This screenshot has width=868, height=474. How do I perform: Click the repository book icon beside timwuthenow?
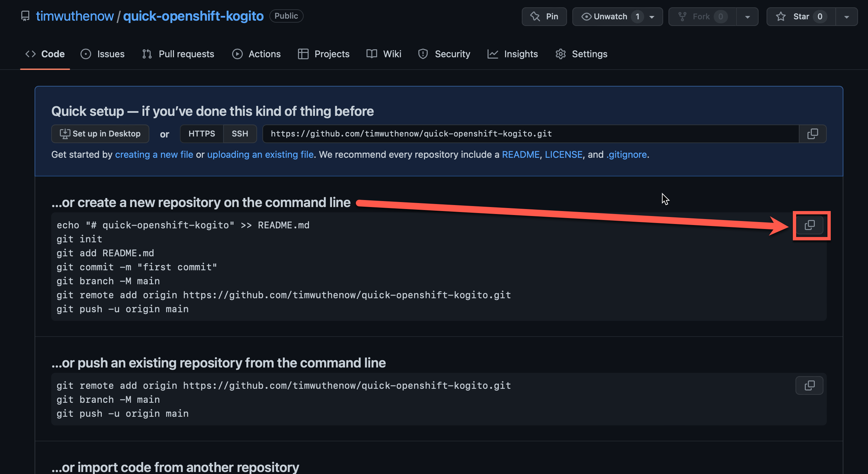[25, 16]
